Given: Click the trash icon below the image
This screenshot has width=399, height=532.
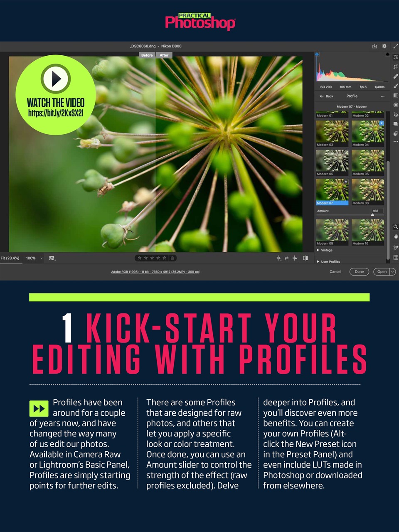Looking at the screenshot, I should (x=172, y=258).
